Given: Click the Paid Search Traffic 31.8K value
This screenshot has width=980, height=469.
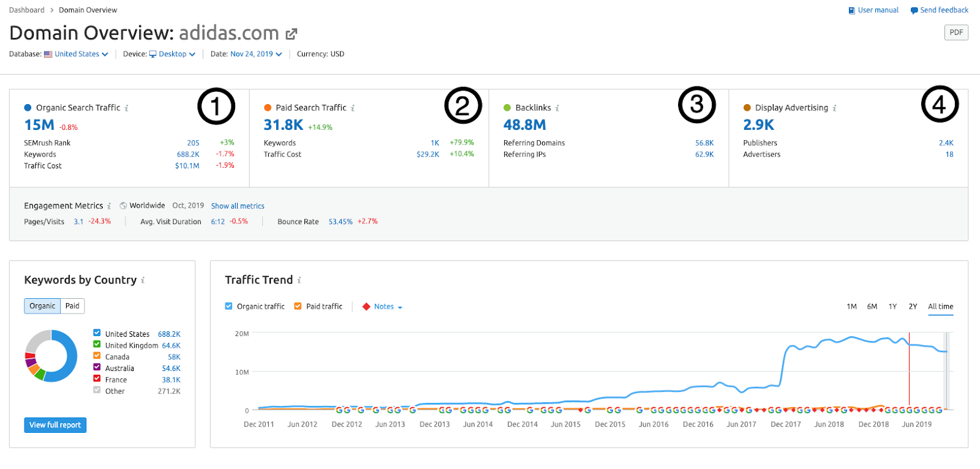Looking at the screenshot, I should (x=284, y=125).
